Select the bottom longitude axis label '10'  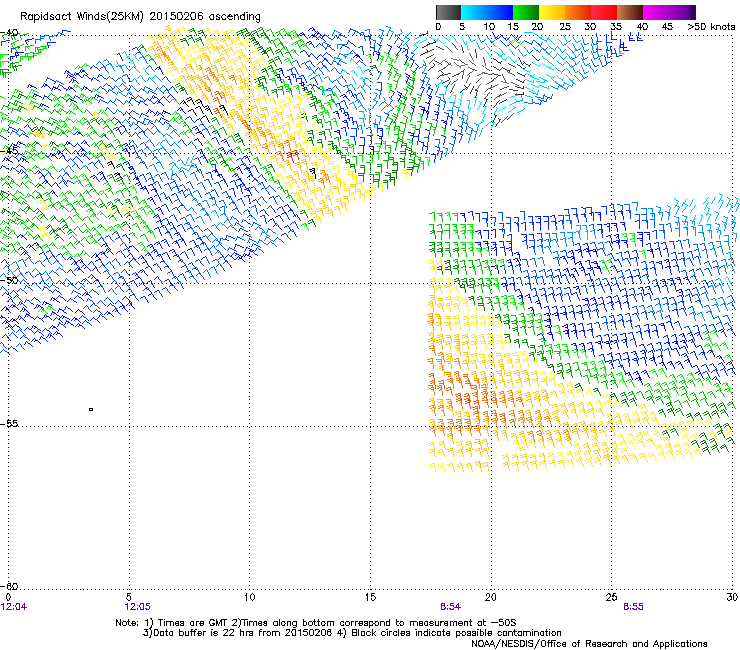pyautogui.click(x=250, y=598)
